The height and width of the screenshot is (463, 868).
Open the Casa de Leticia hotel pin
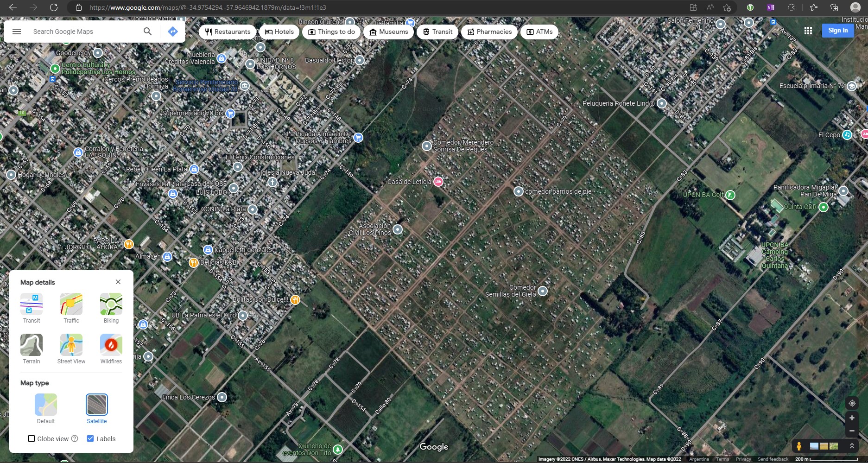[438, 182]
